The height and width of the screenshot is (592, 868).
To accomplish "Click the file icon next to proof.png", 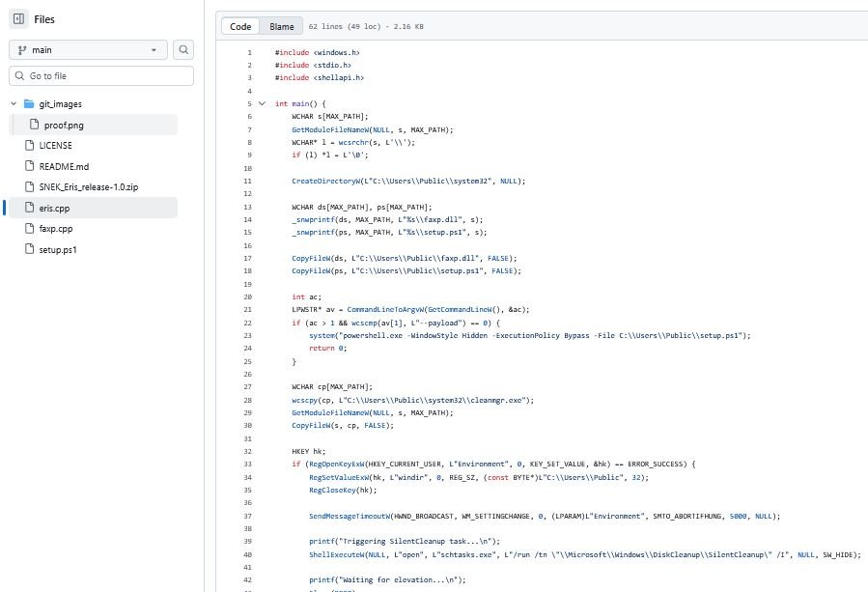I will pyautogui.click(x=35, y=124).
